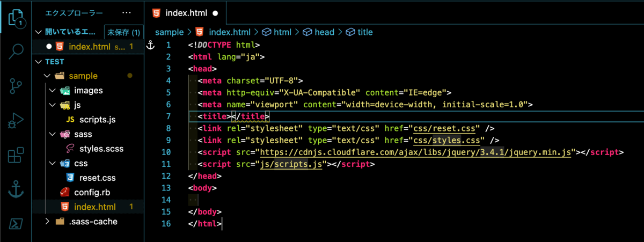Click the ruby icon of config.rb

64,192
